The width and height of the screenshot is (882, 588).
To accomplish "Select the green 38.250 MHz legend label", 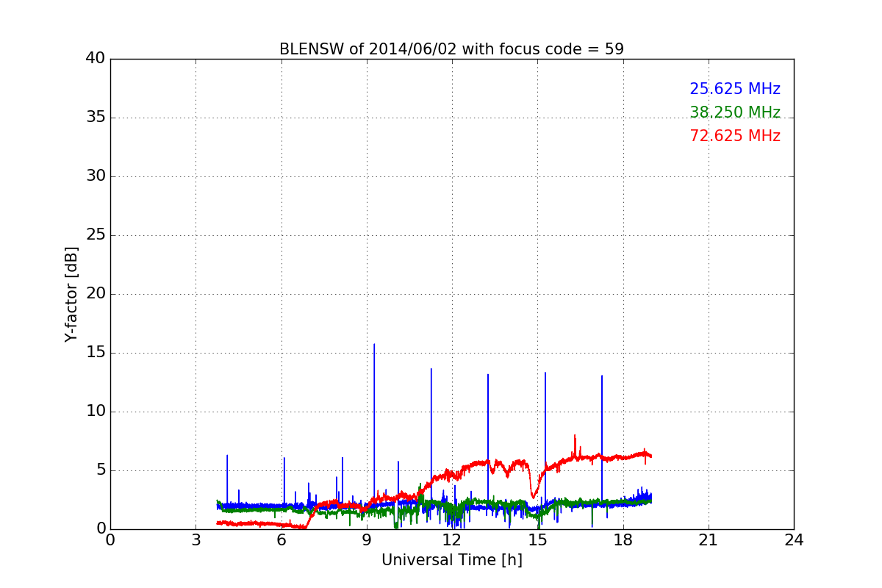I will (x=735, y=112).
